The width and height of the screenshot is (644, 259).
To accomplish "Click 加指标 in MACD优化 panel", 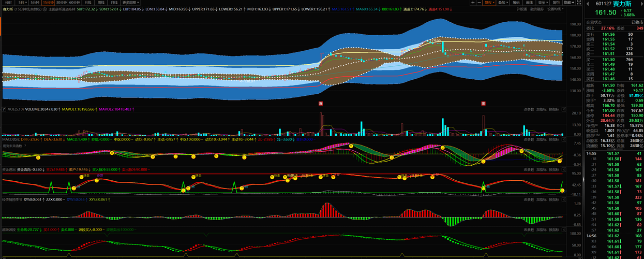I will (541, 139).
